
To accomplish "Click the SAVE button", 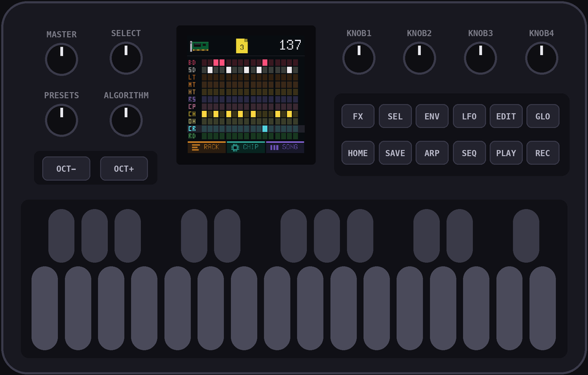I will click(x=395, y=153).
